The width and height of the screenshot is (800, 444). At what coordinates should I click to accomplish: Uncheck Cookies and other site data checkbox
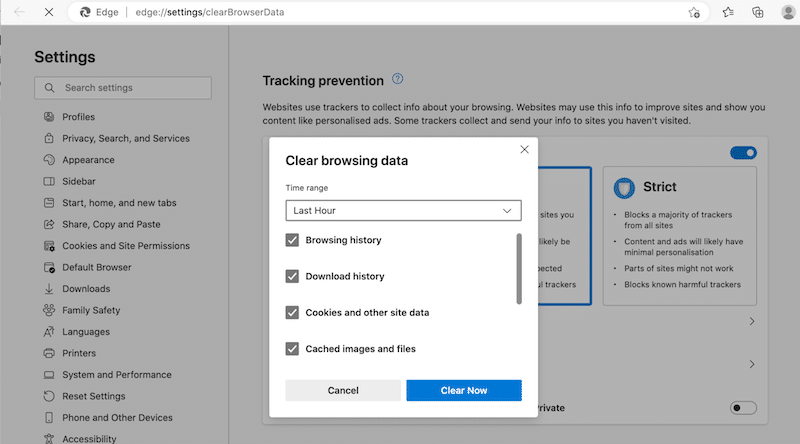coord(292,312)
